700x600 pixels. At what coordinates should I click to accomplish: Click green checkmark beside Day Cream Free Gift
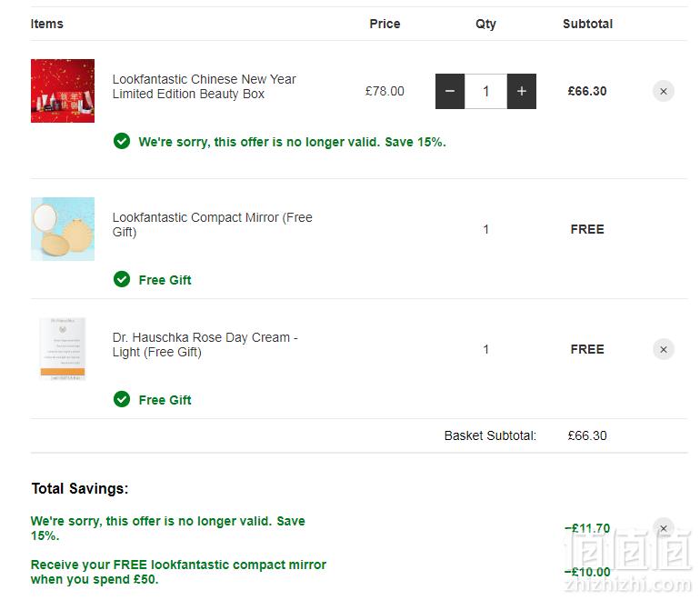(x=122, y=399)
